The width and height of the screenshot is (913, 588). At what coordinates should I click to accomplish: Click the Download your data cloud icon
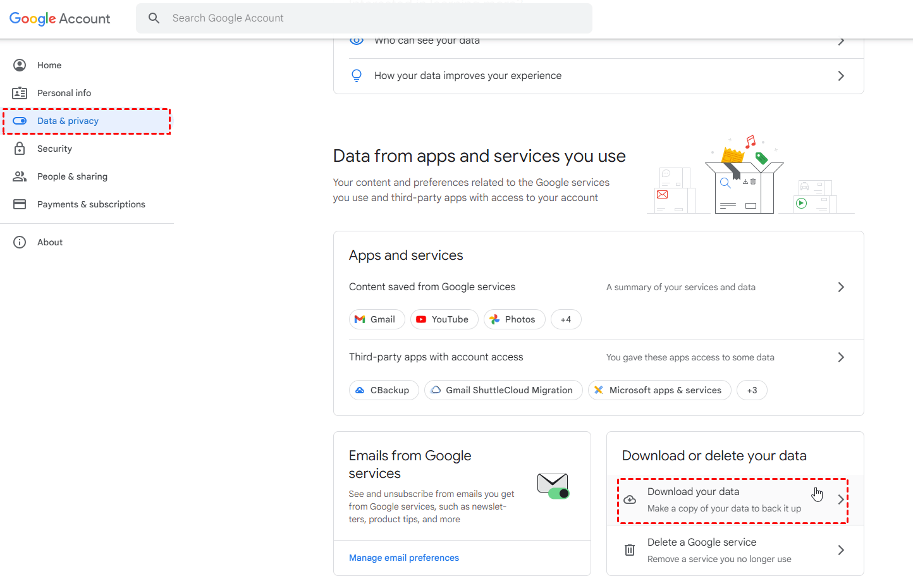coord(630,500)
